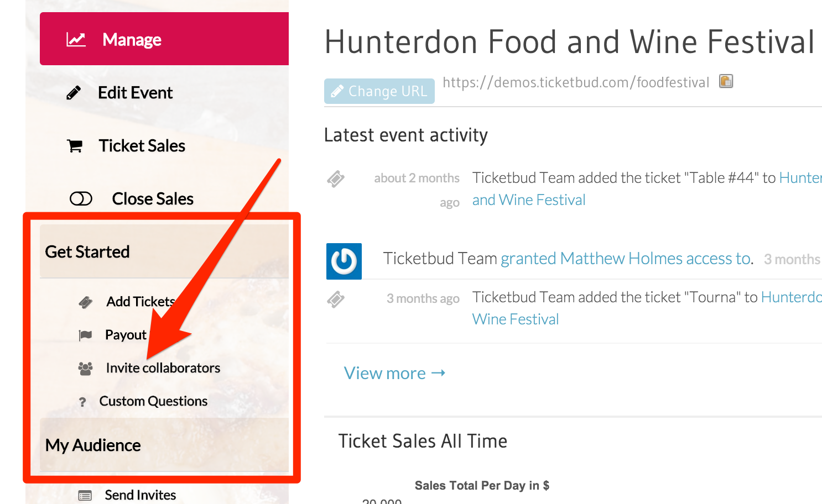
Task: Click the Custom Questions question mark icon
Action: pos(82,402)
